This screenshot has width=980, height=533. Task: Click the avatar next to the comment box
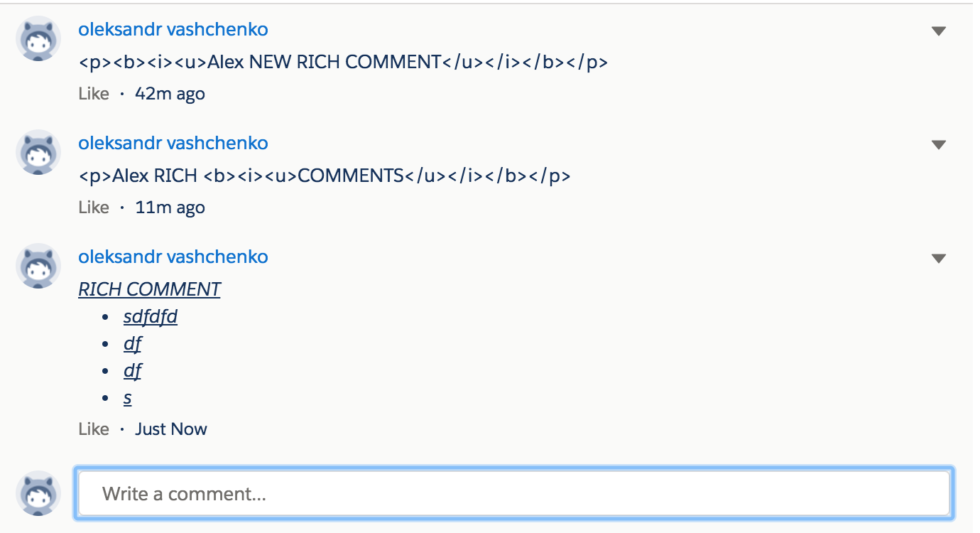38,492
